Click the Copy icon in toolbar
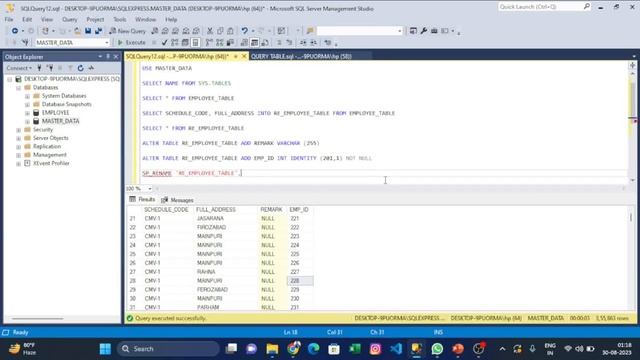The width and height of the screenshot is (640, 360). pos(220,31)
